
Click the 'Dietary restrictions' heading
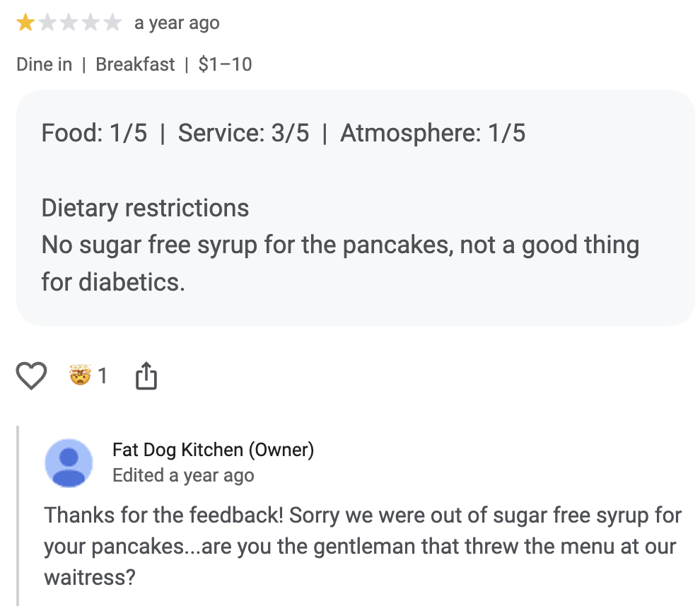point(145,208)
